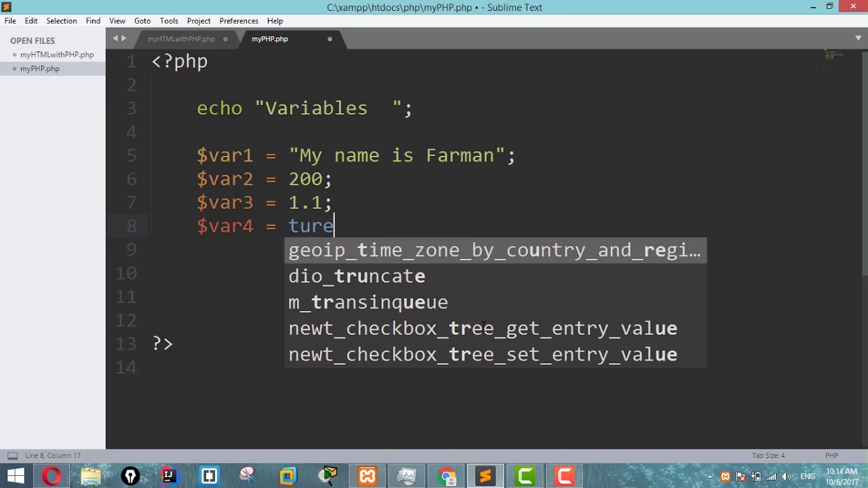Image resolution: width=868 pixels, height=488 pixels.
Task: Open the VMware Workstation taskbar icon
Action: 288,476
